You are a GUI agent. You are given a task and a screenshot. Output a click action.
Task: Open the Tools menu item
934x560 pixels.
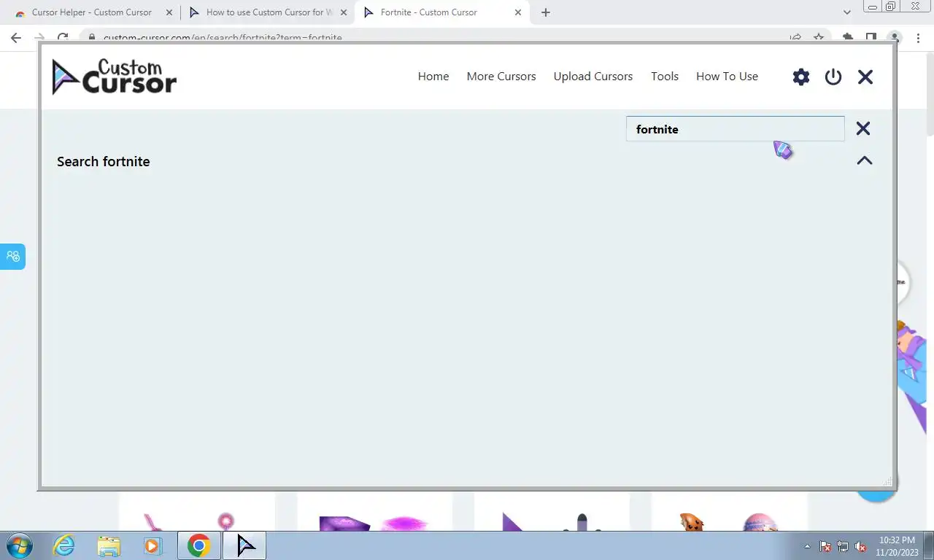(x=665, y=76)
